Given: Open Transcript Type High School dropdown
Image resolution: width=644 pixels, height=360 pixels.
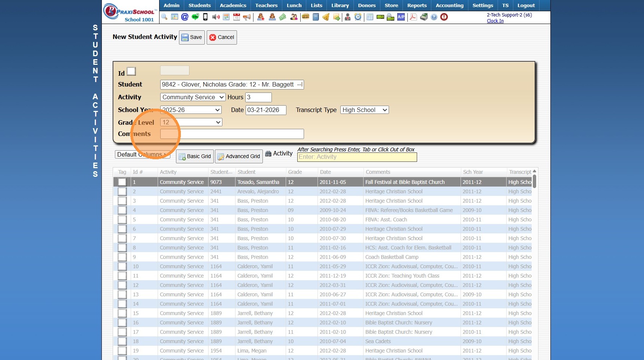Looking at the screenshot, I should 364,110.
